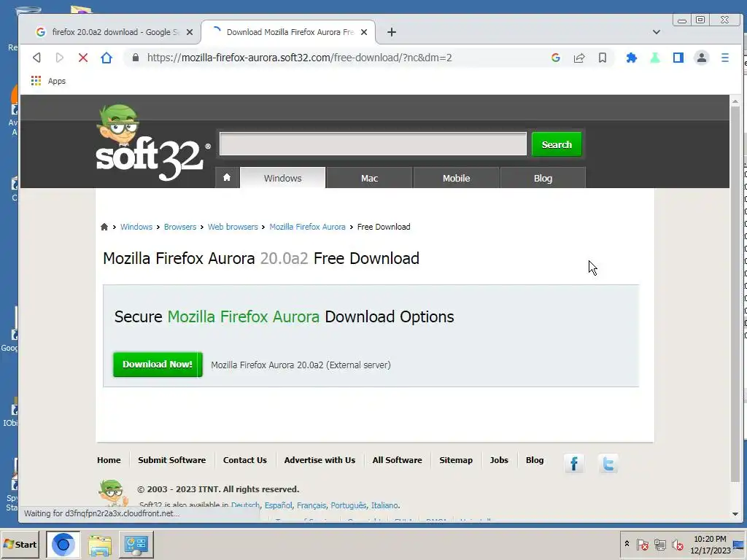Screen dimensions: 747x560
Task: Open the browser main menu icon
Action: pos(725,58)
